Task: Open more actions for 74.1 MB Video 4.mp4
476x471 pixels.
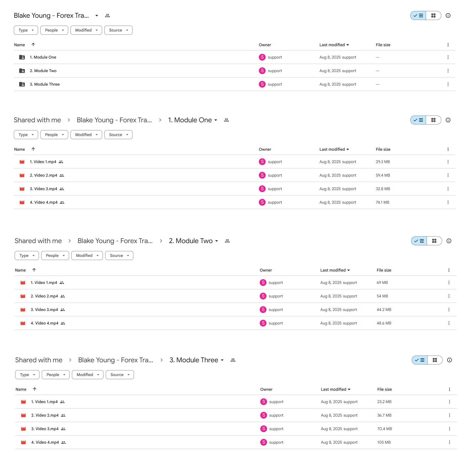Action: pyautogui.click(x=448, y=202)
